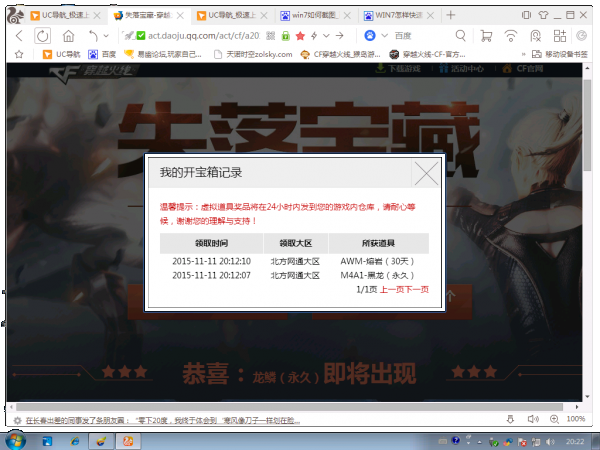Click the horizontal scrollbar thumb
The height and width of the screenshot is (450, 600).
289,407
